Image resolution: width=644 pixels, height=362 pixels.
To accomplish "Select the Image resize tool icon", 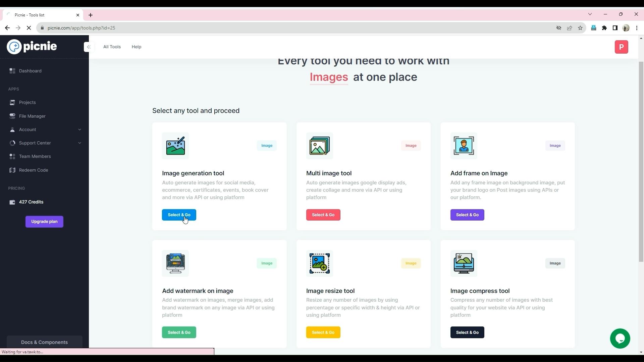I will [319, 263].
